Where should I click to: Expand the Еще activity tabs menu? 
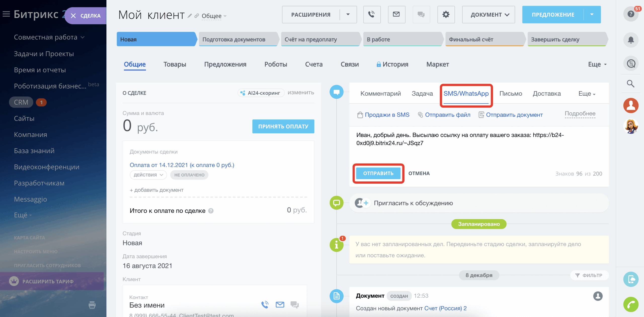tap(587, 94)
